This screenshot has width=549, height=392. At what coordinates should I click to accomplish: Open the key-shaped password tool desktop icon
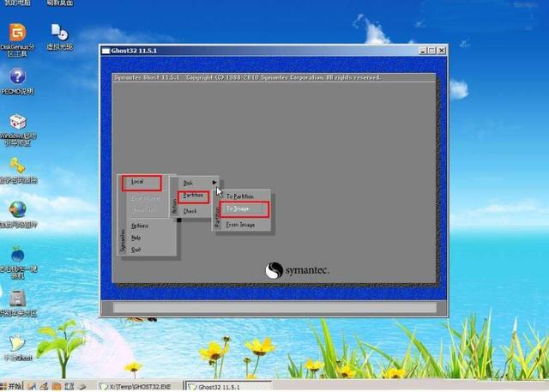[x=17, y=167]
